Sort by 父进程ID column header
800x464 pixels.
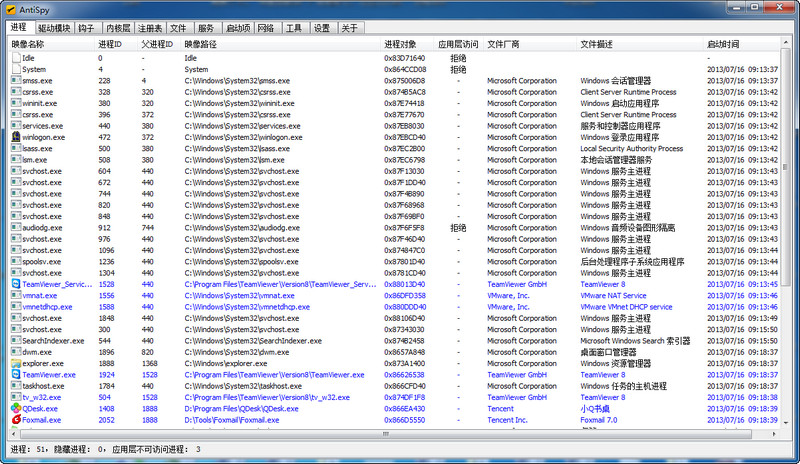[x=160, y=44]
